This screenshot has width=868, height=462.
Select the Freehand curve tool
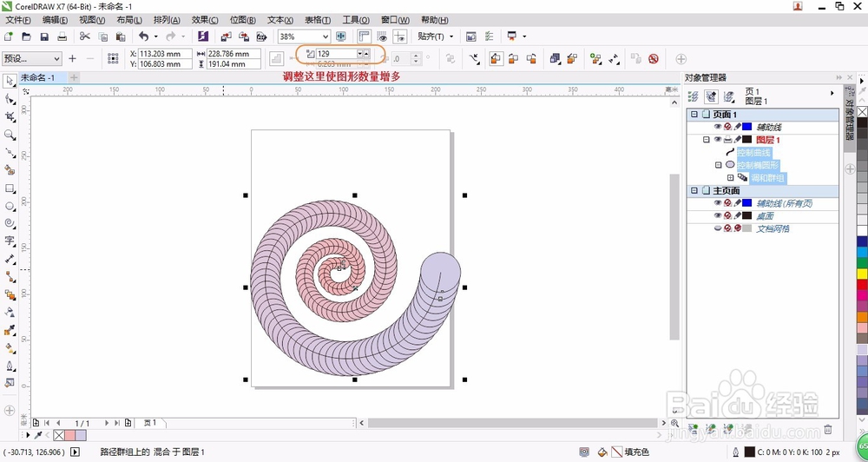coord(10,152)
